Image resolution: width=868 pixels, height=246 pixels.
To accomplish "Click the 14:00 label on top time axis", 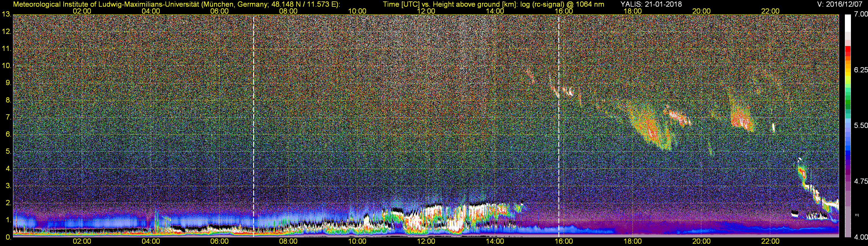I will coord(495,11).
